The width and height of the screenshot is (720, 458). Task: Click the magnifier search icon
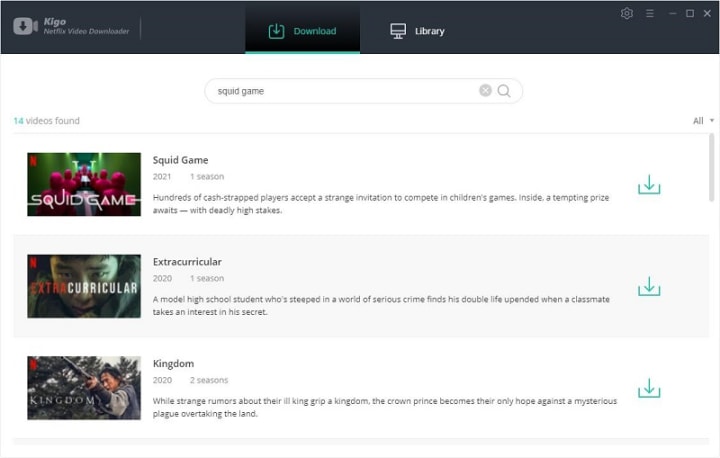(504, 91)
